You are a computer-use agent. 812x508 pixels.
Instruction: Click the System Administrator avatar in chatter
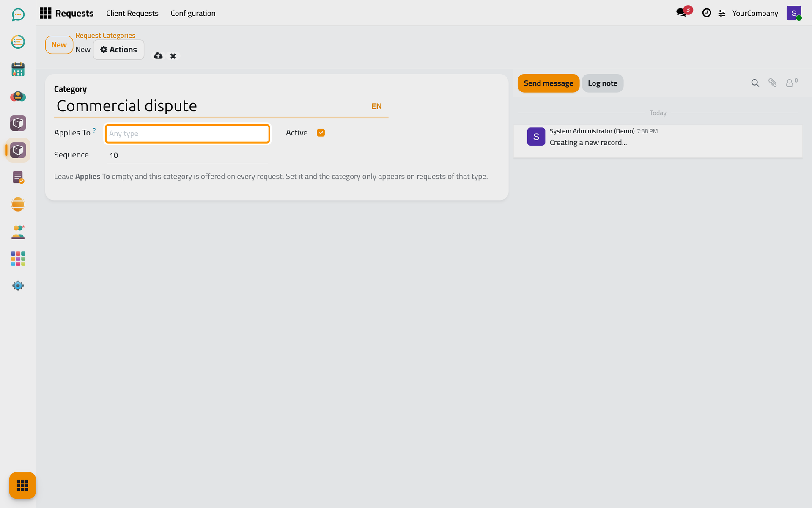(536, 137)
